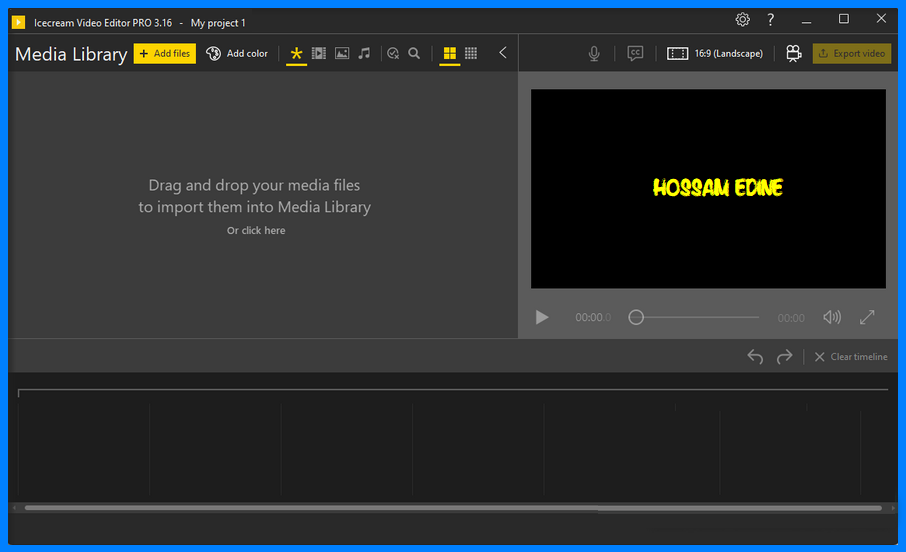Click the timeline horizontal scrollbar
The image size is (906, 552).
coord(453,508)
